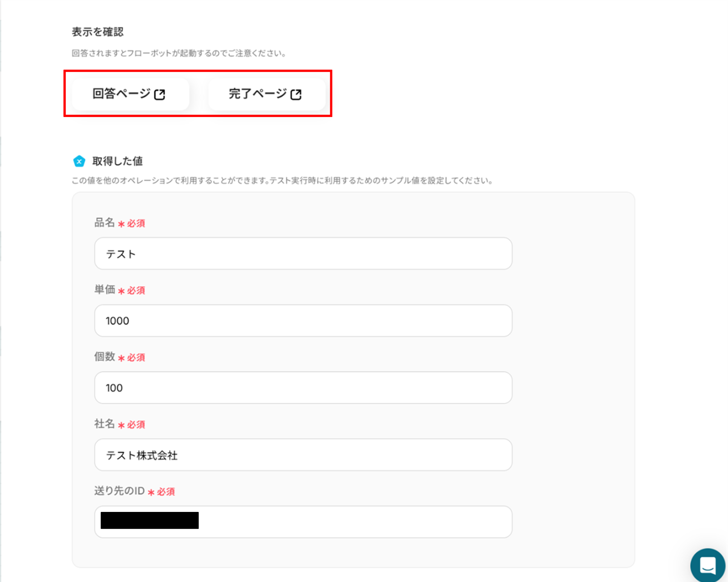This screenshot has height=582, width=728.
Task: Open the 完了ページ button
Action: (x=266, y=94)
